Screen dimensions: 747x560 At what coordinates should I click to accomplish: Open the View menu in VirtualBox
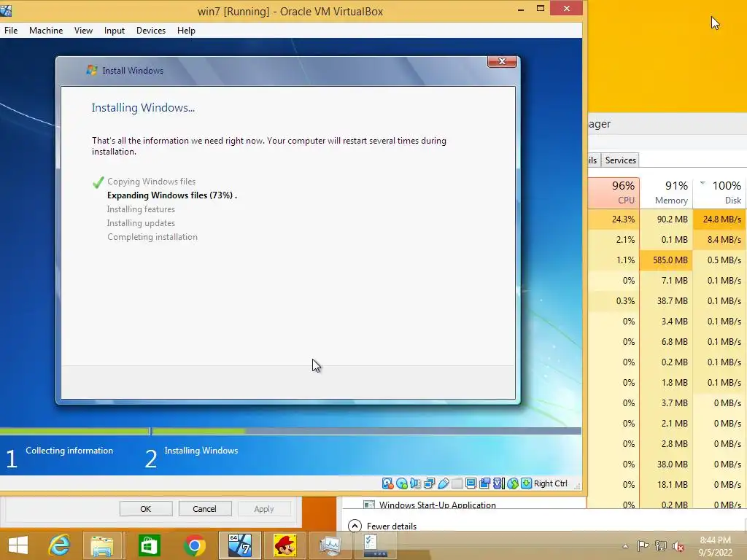[x=83, y=31]
